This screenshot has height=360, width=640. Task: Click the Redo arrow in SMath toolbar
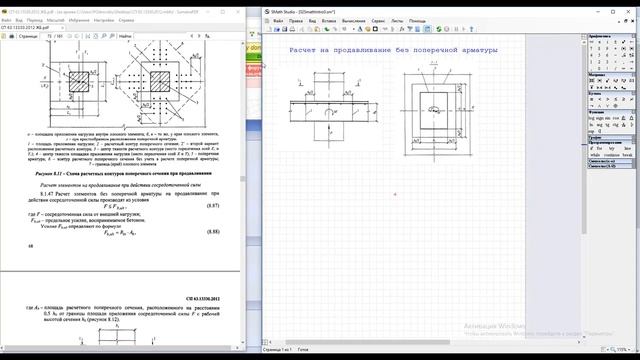coord(335,29)
